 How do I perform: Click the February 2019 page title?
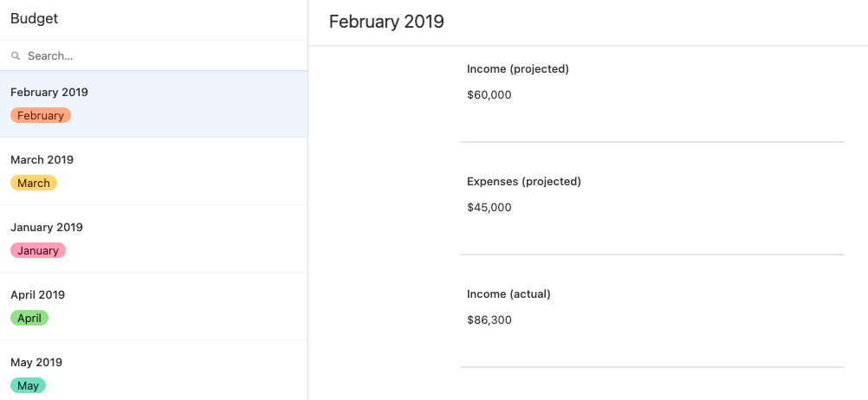pyautogui.click(x=386, y=23)
